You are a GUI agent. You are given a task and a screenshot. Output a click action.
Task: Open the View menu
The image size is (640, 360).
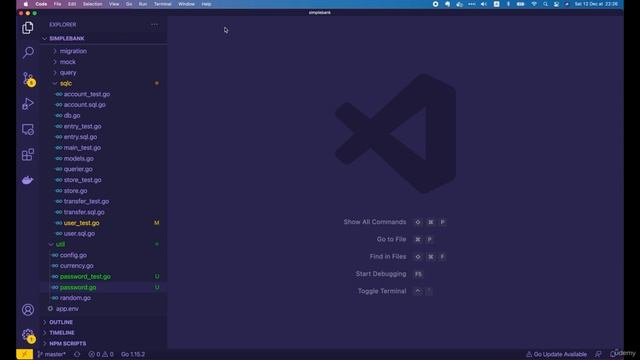(114, 4)
